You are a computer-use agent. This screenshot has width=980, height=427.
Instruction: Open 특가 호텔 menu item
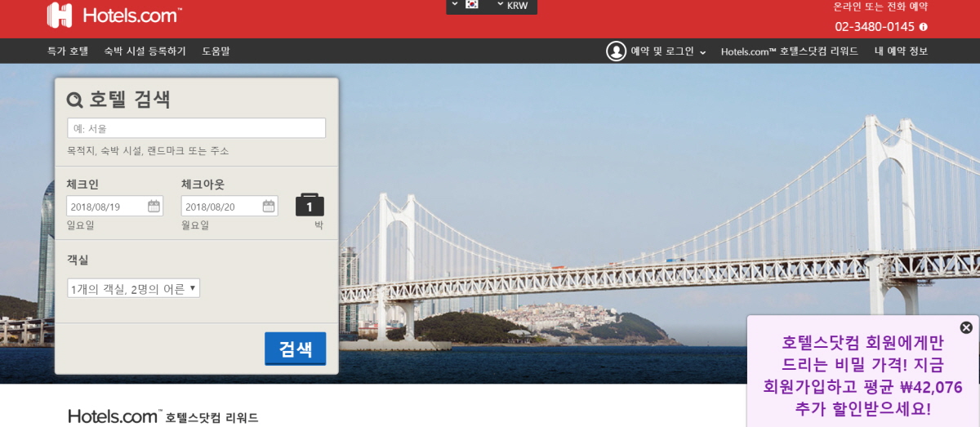pyautogui.click(x=68, y=51)
